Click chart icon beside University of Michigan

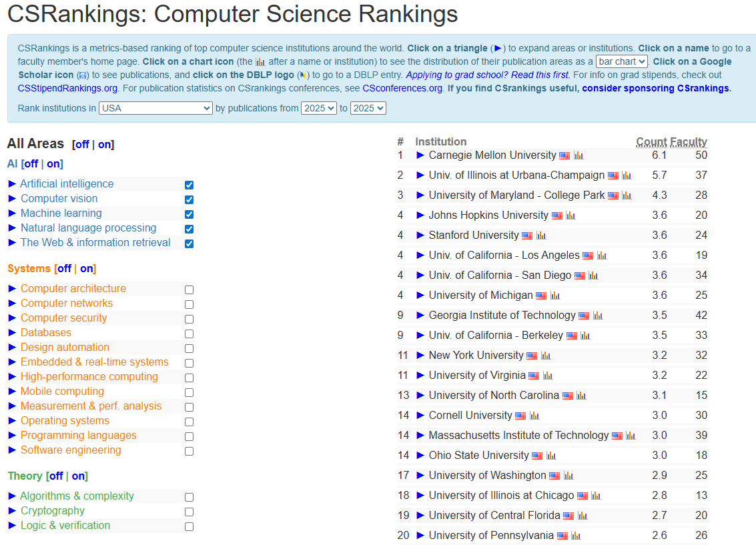point(555,296)
